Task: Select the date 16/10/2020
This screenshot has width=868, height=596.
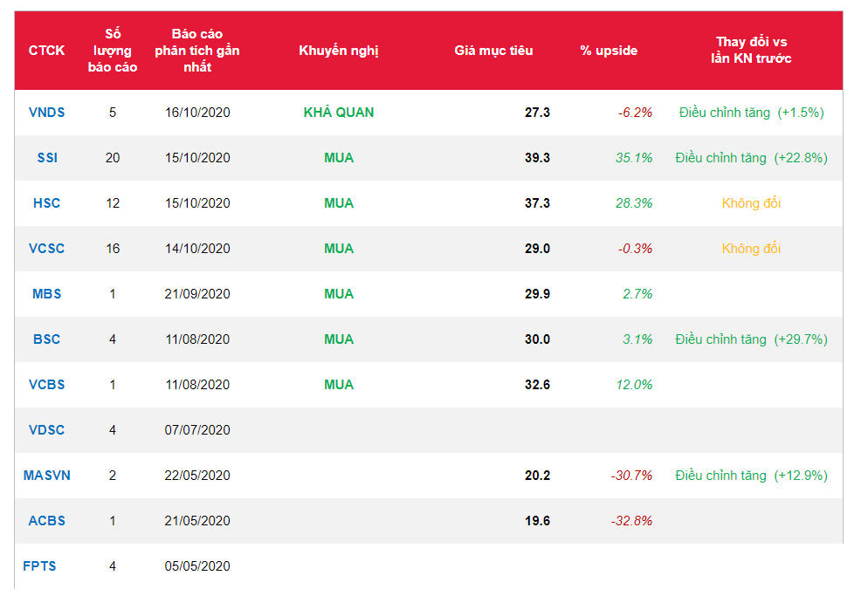Action: (197, 113)
